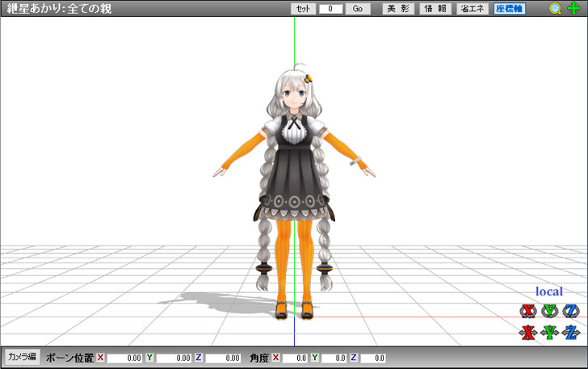Click the blue Z move axis icon
The width and height of the screenshot is (588, 369).
click(x=572, y=332)
